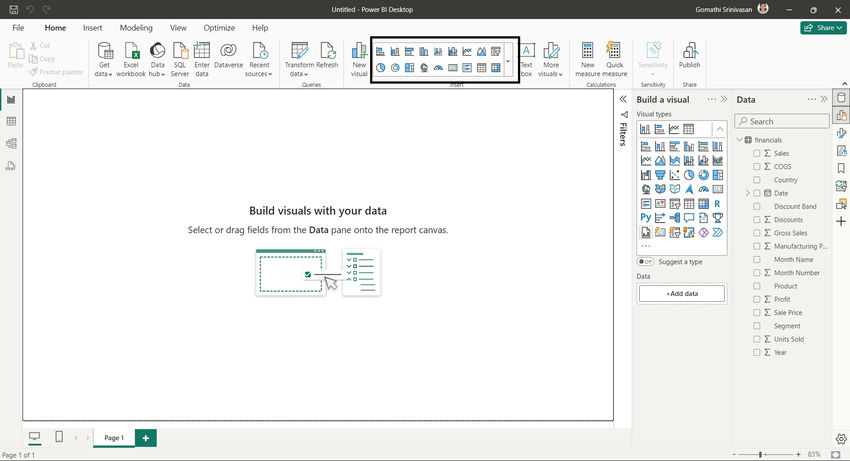850x461 pixels.
Task: Open Recent sources dropdown
Action: click(x=259, y=69)
